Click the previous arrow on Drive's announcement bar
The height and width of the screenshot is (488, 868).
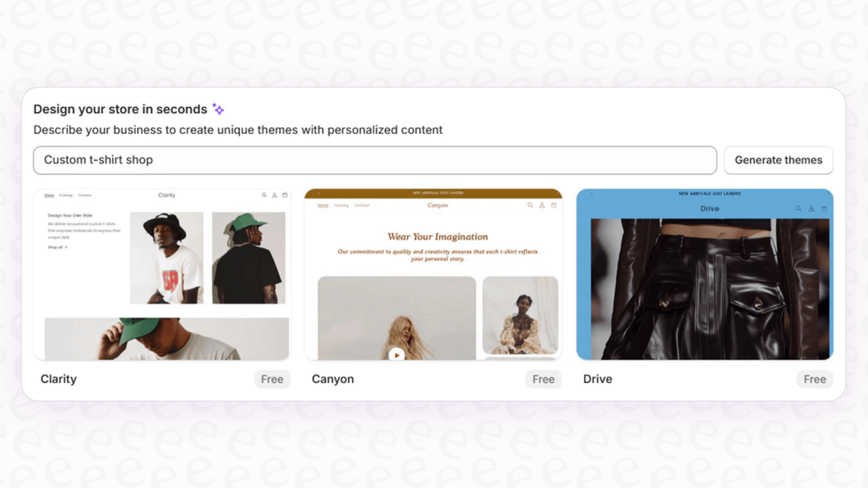pos(592,194)
